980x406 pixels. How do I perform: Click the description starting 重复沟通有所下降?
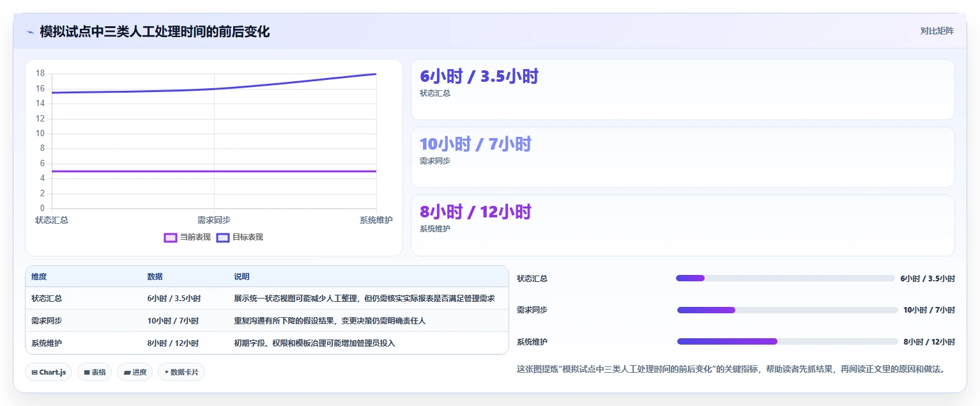coord(330,321)
